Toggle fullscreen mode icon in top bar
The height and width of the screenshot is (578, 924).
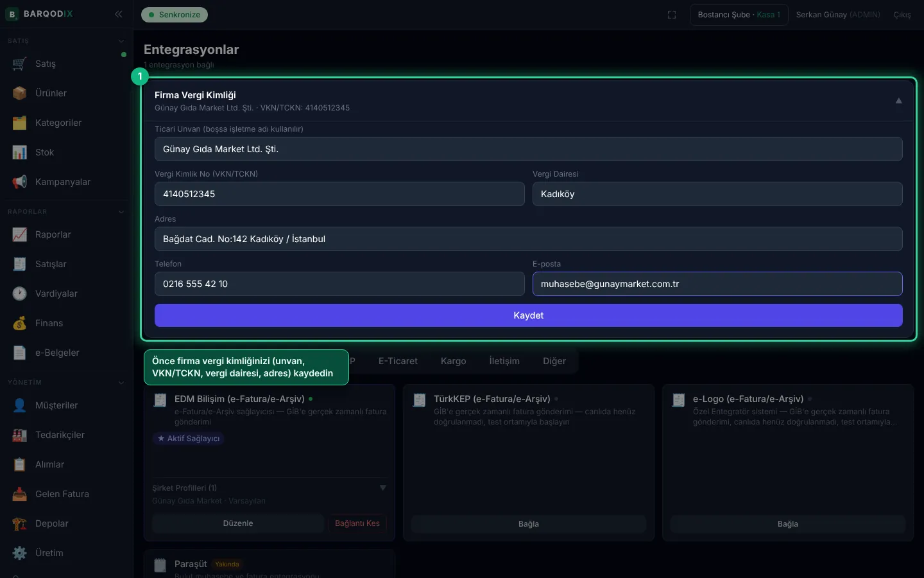(x=672, y=15)
